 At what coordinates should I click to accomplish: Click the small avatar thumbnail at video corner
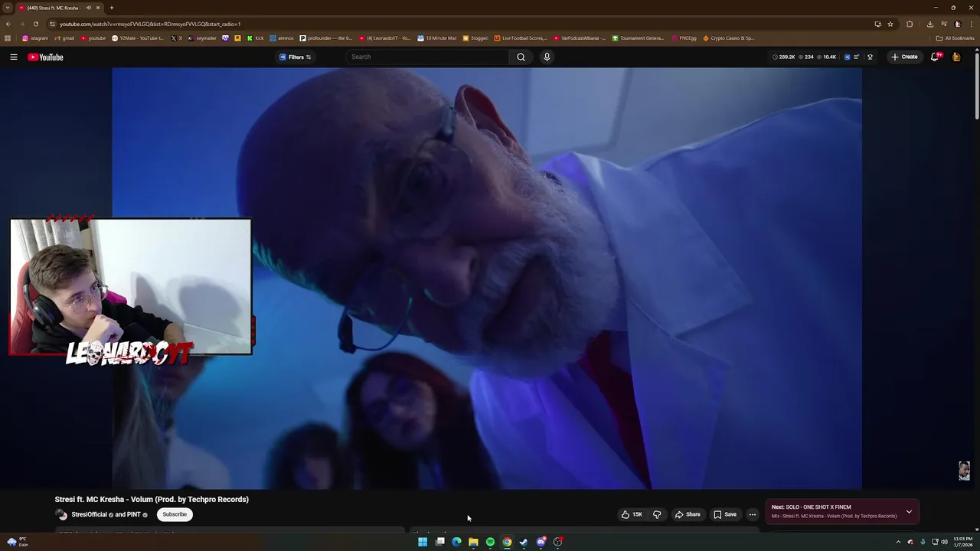tap(964, 471)
